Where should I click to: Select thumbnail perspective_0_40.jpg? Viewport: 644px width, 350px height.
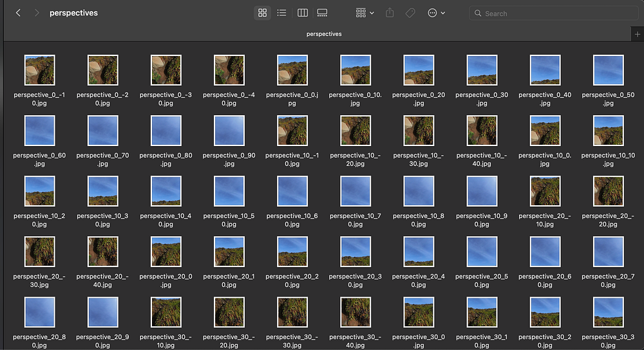point(545,70)
